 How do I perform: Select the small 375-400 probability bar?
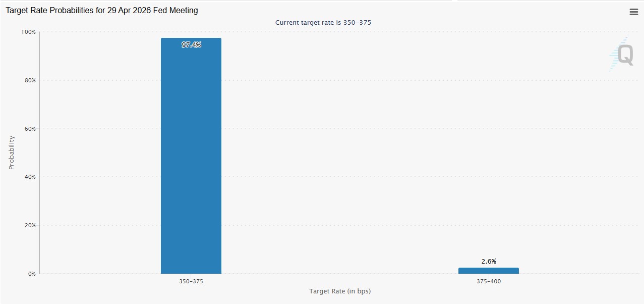[x=488, y=271]
